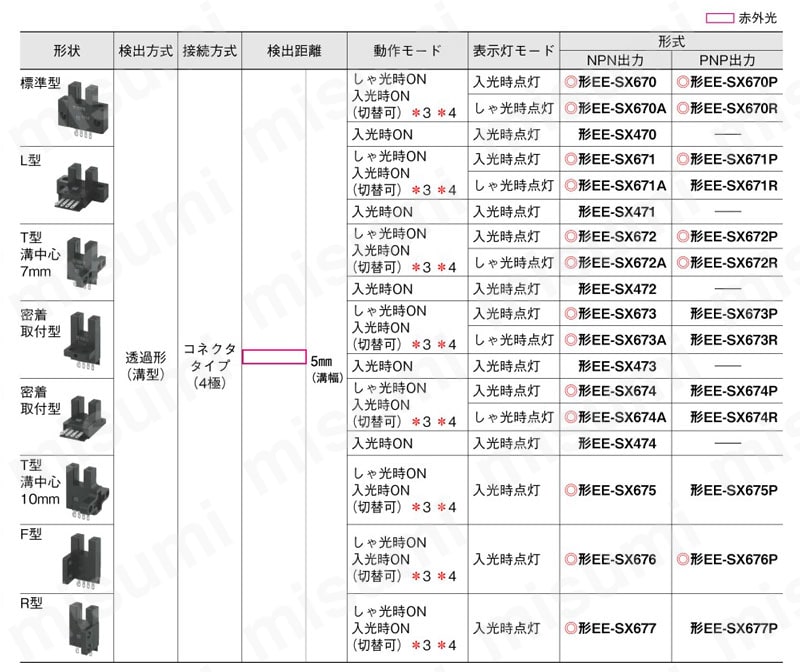Click the 検出方式 column header
Viewport: 800px width, 672px height.
pyautogui.click(x=145, y=51)
